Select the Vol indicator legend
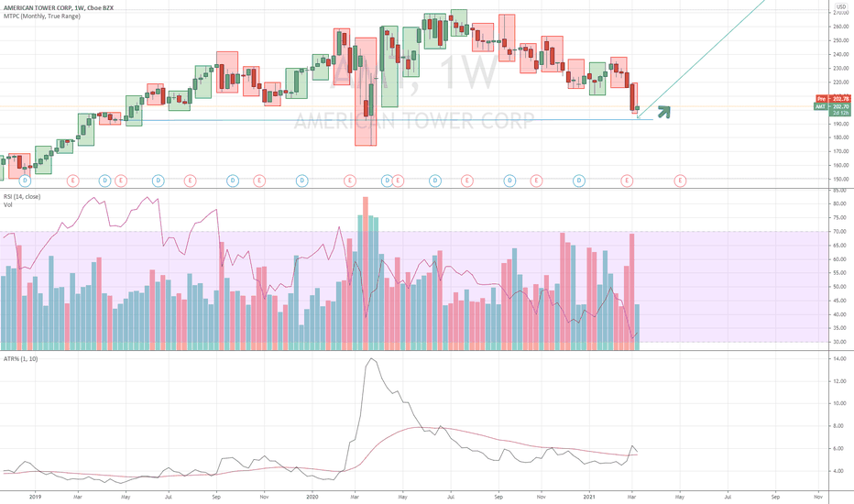Screen dimensions: 854x504 pos(7,205)
